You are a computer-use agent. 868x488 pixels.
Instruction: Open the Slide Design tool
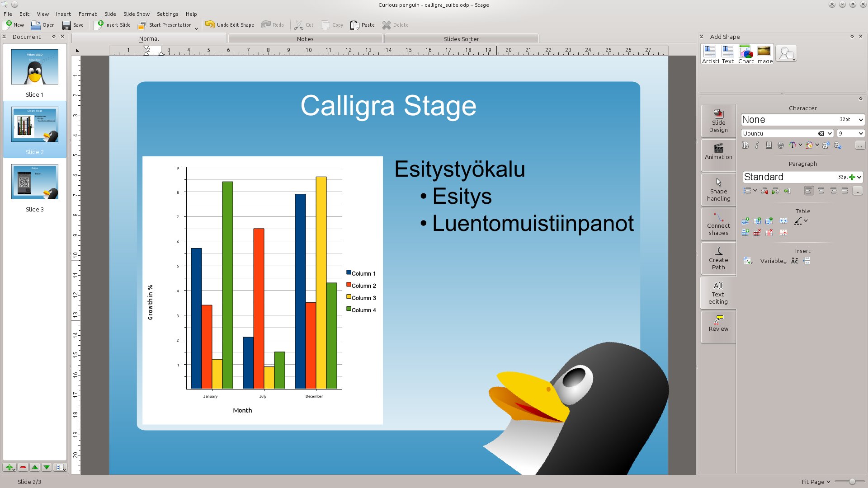[718, 121]
